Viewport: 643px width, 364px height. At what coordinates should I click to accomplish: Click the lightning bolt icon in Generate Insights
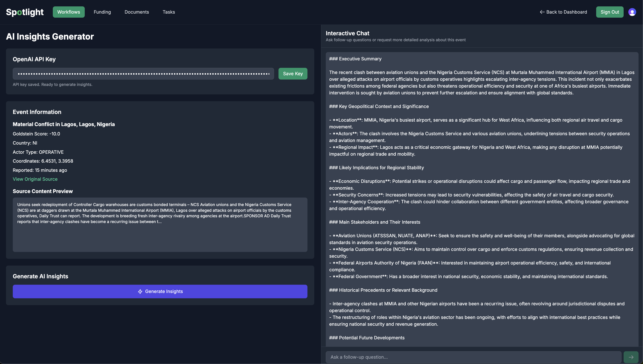140,291
